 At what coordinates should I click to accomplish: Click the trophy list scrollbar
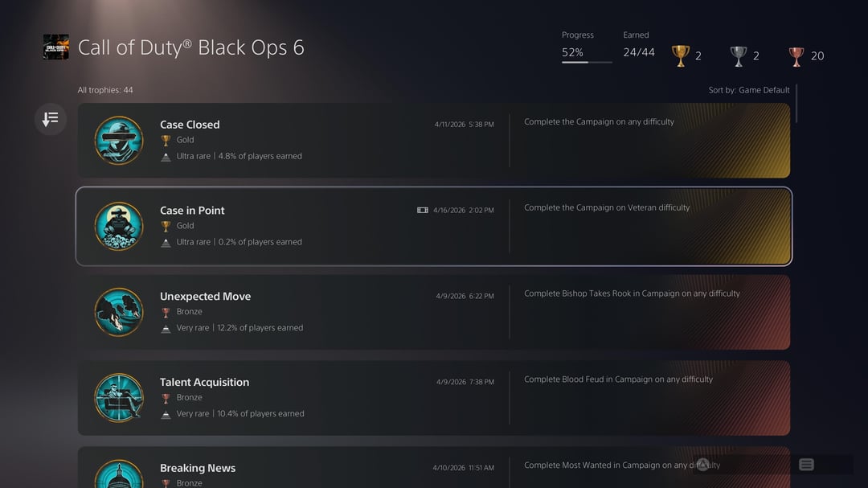pos(796,103)
